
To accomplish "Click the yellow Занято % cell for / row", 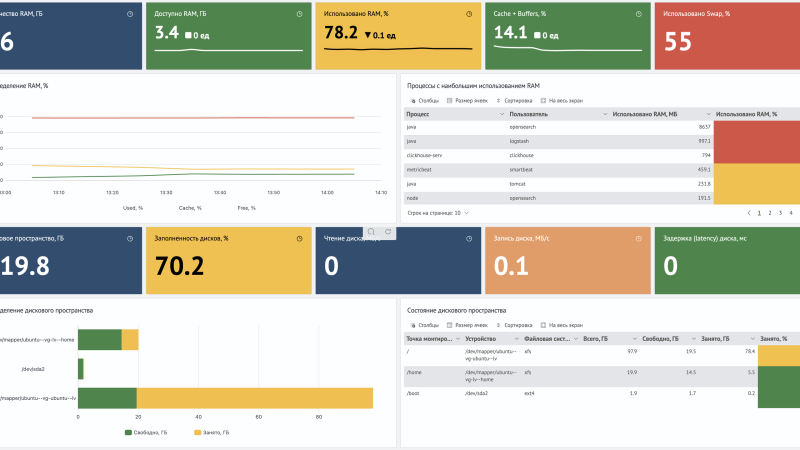I will pyautogui.click(x=779, y=356).
